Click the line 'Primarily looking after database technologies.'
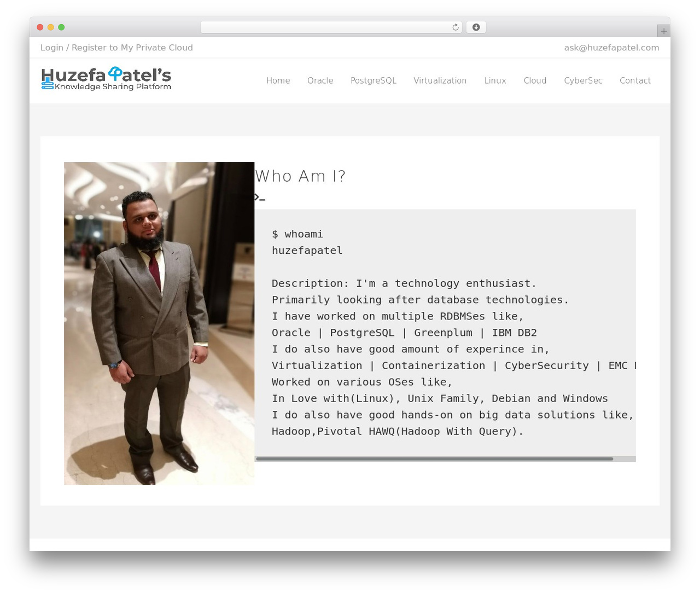 click(420, 300)
